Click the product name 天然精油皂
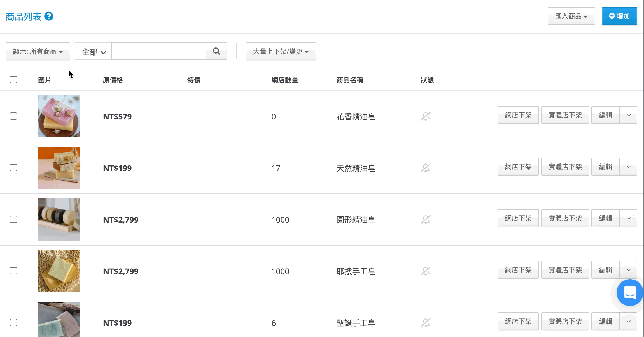The image size is (644, 337). click(356, 168)
